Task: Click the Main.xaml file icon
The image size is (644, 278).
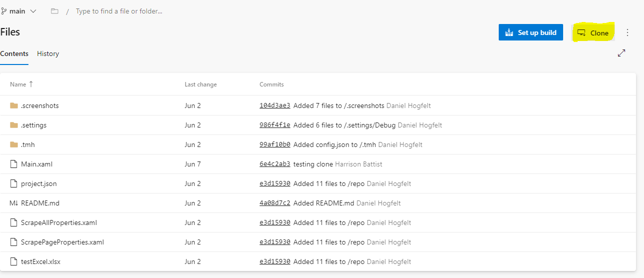Action: pos(14,164)
